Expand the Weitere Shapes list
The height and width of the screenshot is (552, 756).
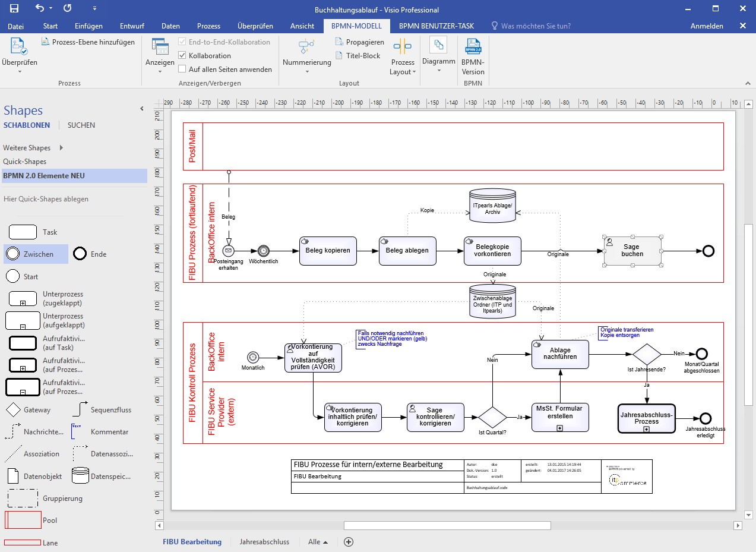pyautogui.click(x=28, y=147)
